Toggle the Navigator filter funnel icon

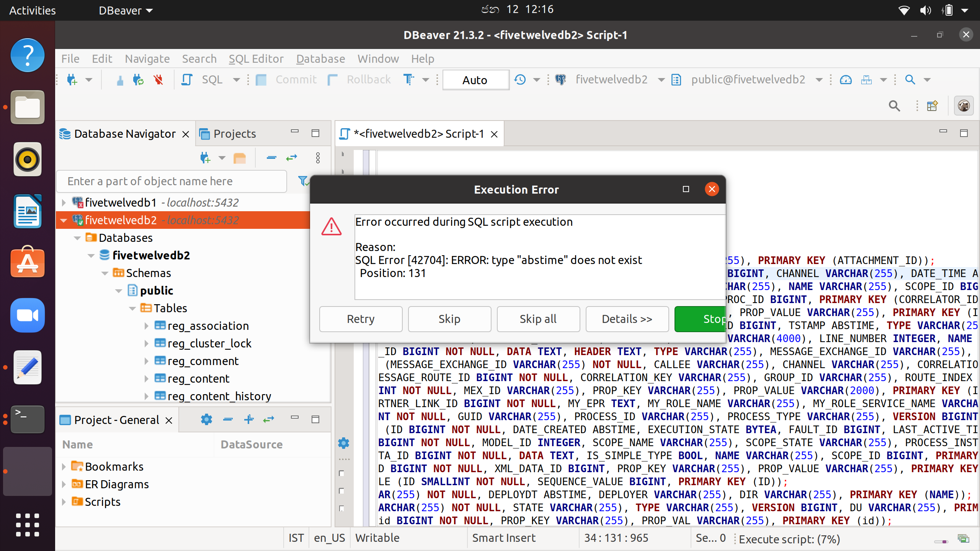pyautogui.click(x=302, y=181)
